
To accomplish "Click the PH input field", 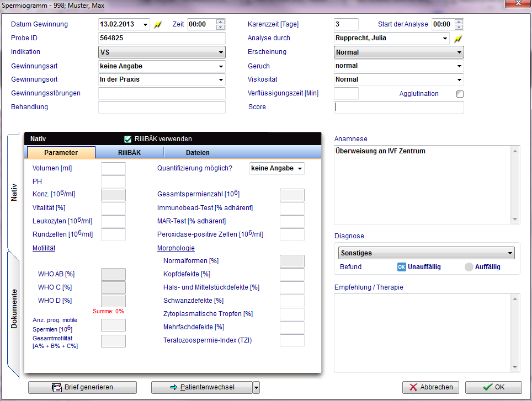I will coord(113,181).
